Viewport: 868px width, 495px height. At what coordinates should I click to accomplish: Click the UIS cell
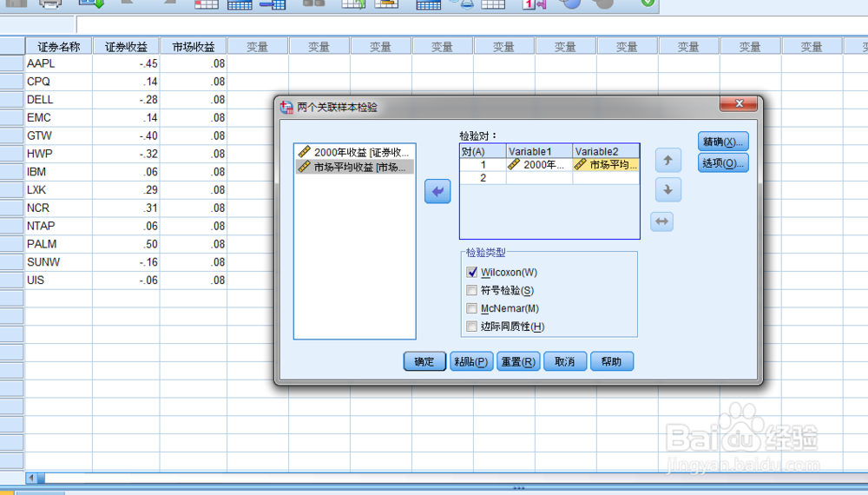(59, 280)
